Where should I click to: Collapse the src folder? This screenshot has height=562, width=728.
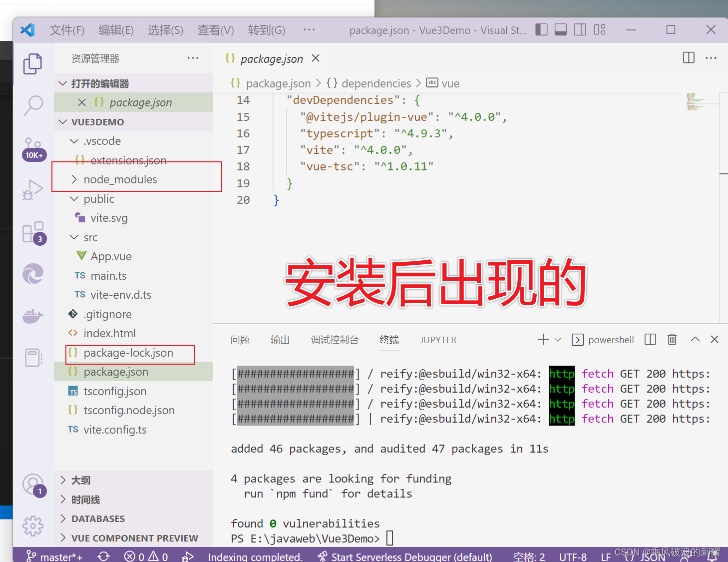click(x=133, y=237)
